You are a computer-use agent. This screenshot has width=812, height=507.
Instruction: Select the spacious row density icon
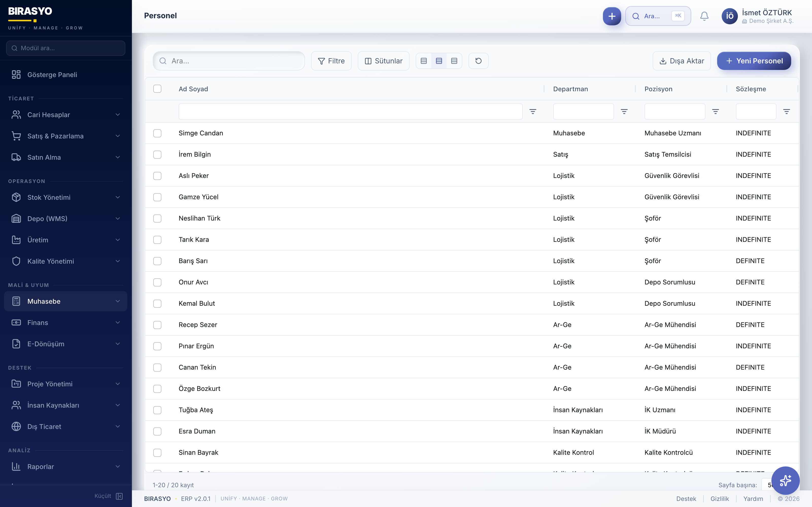click(454, 61)
